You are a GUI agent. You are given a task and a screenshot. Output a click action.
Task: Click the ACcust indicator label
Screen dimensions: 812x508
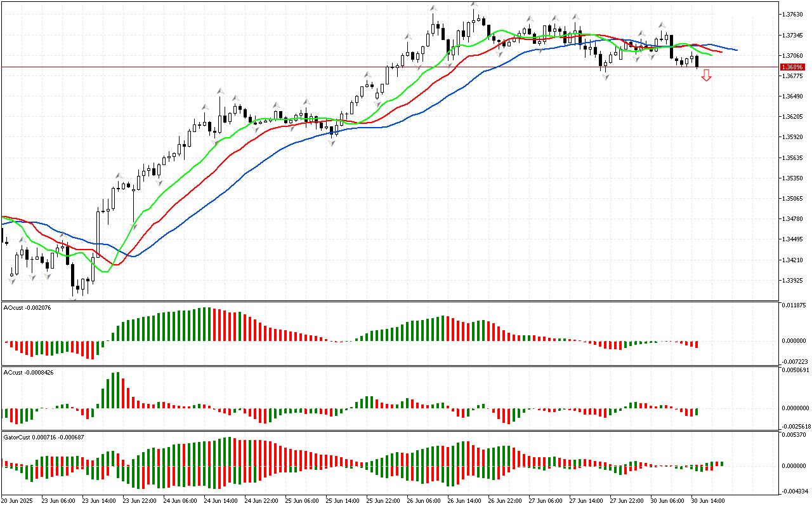tap(29, 372)
